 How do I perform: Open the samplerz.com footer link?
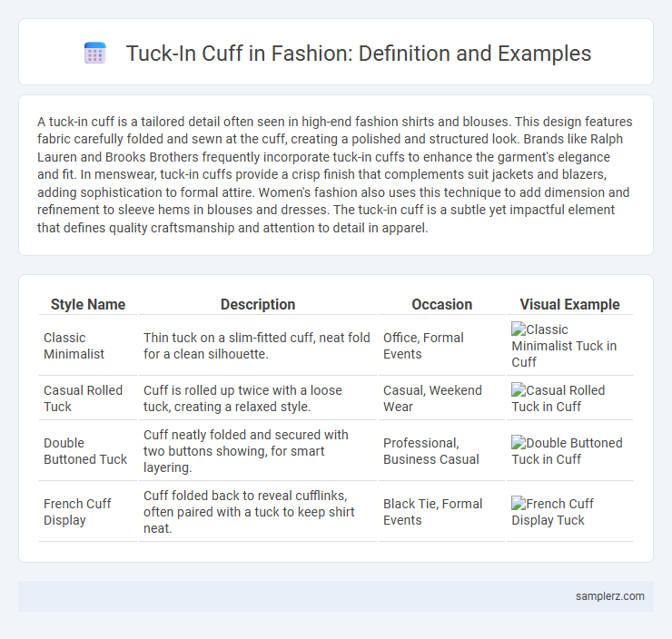[610, 596]
